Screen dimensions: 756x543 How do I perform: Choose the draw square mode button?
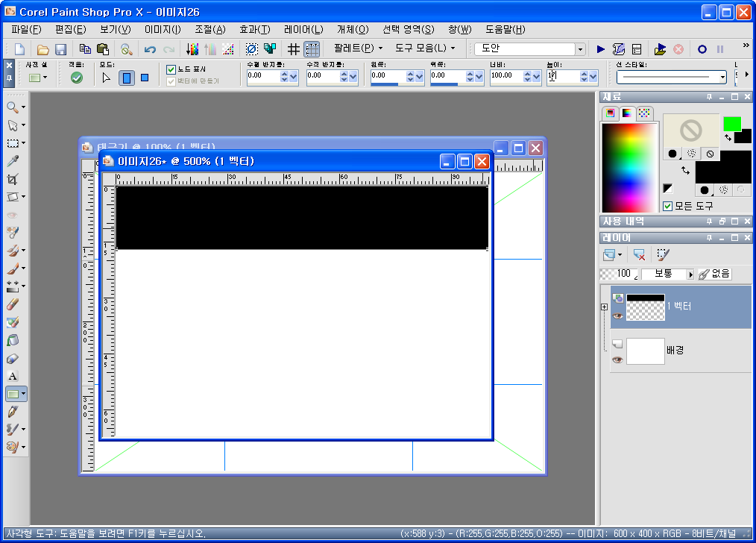(x=144, y=78)
